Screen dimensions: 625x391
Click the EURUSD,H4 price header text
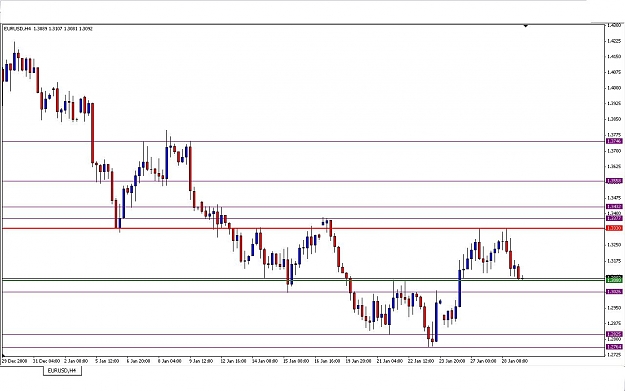48,29
